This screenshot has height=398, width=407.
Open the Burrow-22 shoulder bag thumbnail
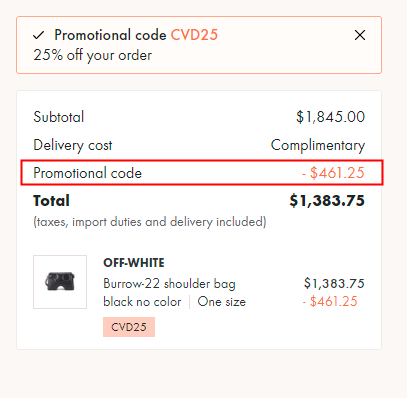click(60, 282)
